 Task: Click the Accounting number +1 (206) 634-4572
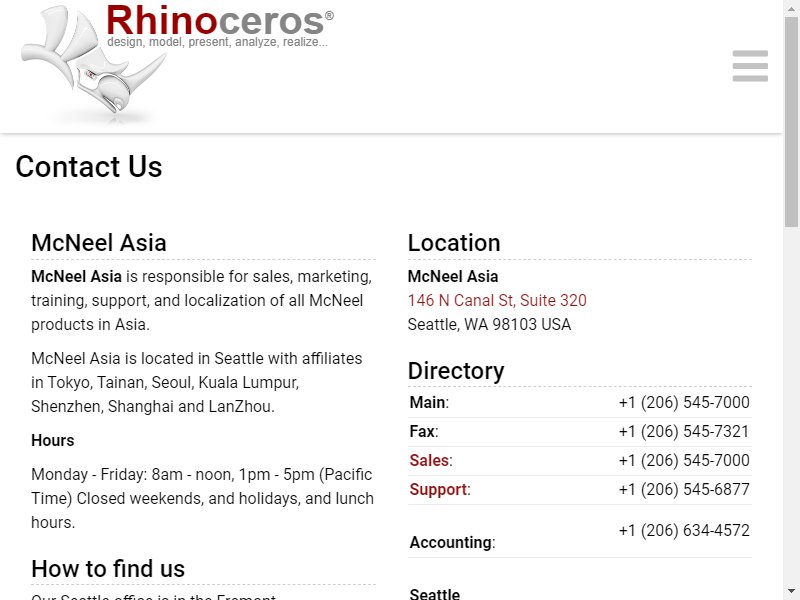pyautogui.click(x=684, y=531)
